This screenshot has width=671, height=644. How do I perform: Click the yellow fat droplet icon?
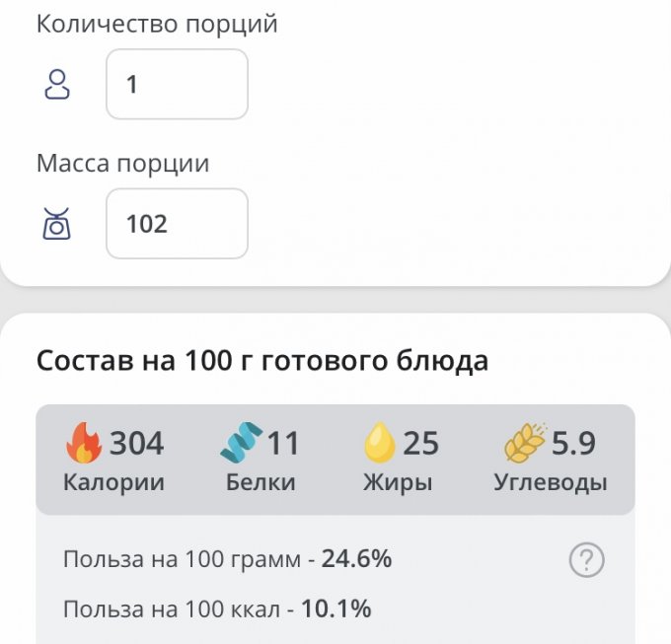(x=380, y=443)
